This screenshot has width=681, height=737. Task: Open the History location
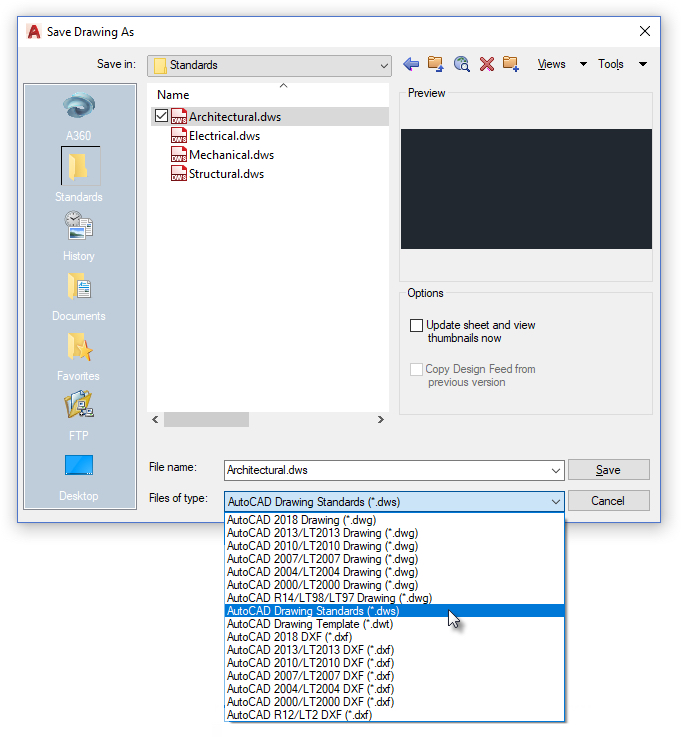tap(78, 236)
